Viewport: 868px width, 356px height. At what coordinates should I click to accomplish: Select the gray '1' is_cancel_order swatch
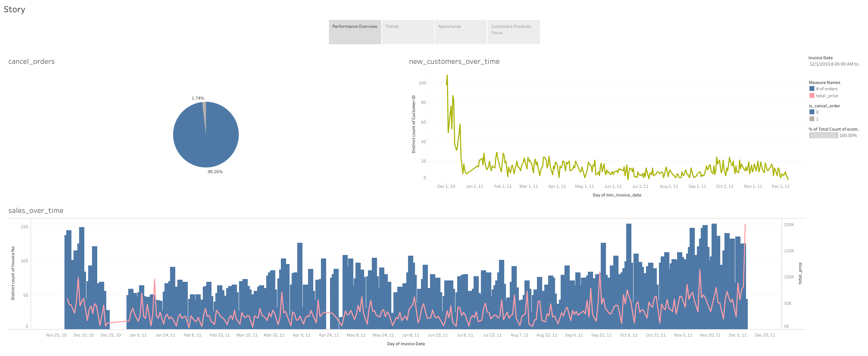812,119
